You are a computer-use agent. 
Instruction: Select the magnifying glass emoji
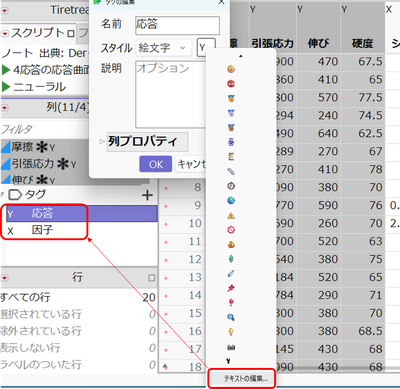231,317
